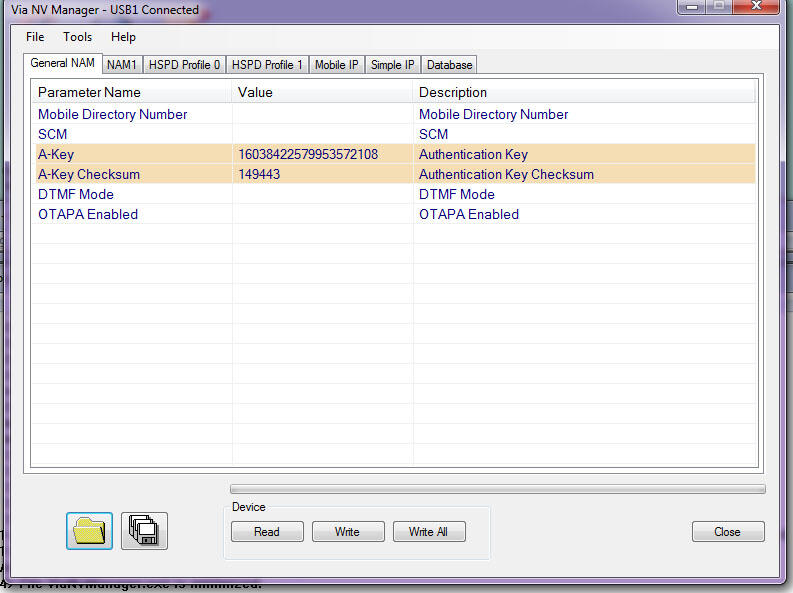
Task: Click the Authentication Key description
Action: (473, 154)
